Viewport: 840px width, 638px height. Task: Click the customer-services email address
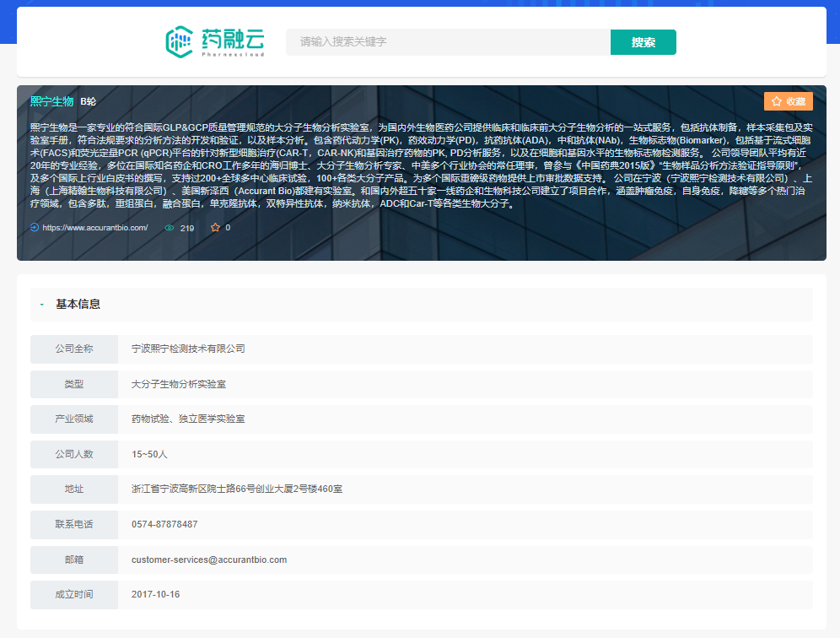tap(209, 560)
